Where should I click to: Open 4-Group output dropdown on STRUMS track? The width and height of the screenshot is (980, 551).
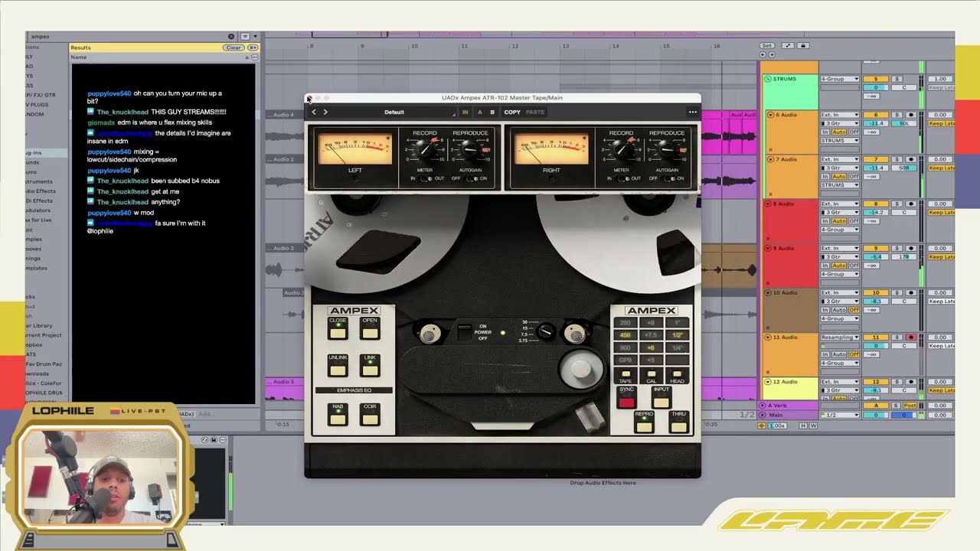[x=840, y=79]
